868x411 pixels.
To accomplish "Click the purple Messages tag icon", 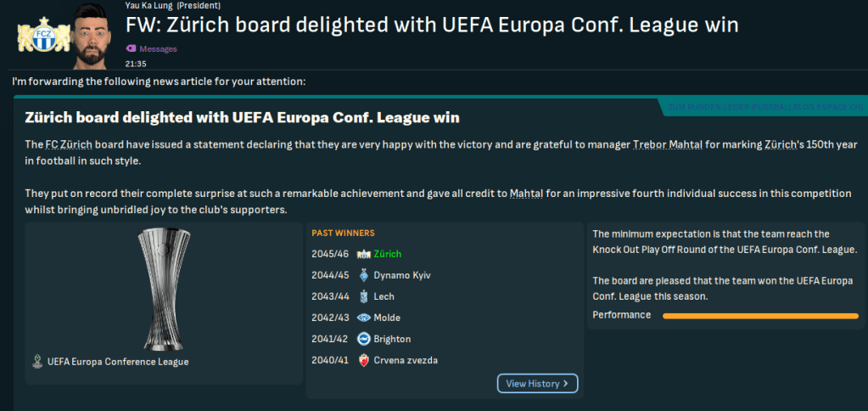I will pos(131,49).
